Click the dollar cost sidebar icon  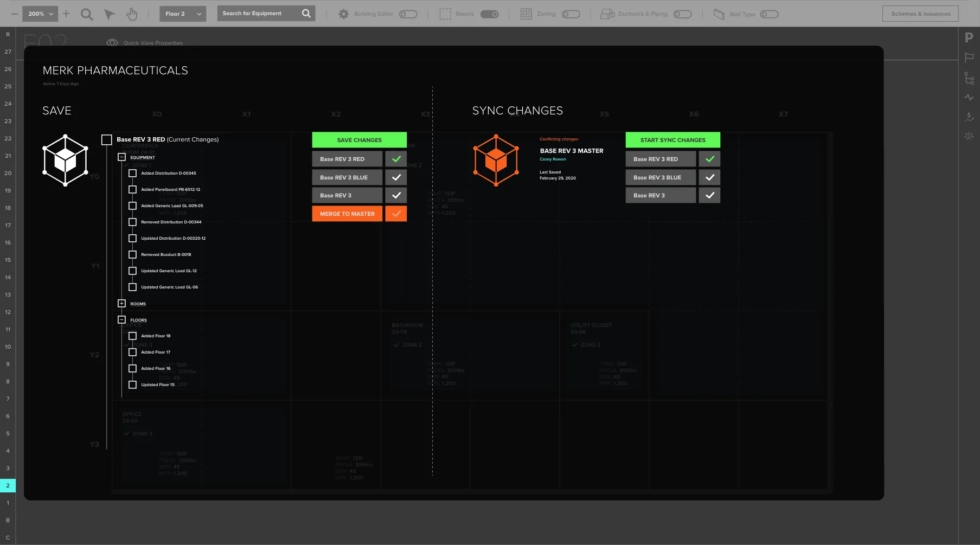coord(969,117)
